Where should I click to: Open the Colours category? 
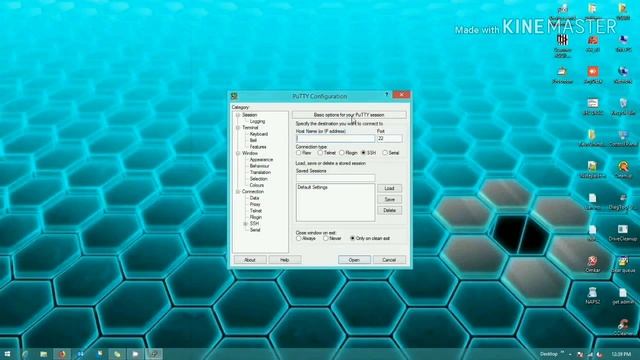(257, 185)
